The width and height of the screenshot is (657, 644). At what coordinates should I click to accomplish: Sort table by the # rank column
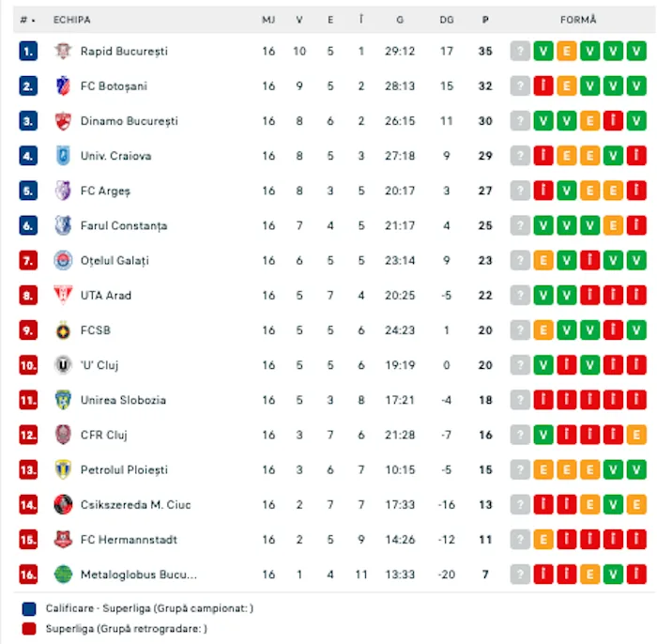(27, 19)
